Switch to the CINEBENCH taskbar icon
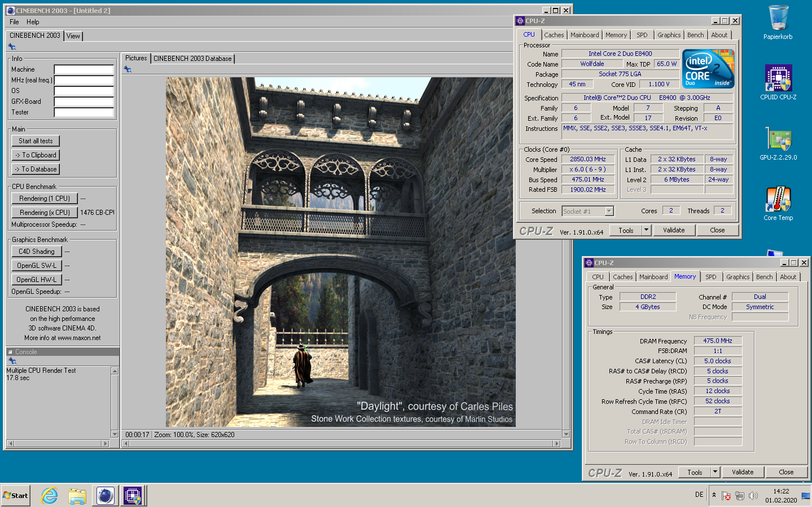Viewport: 812px width, 507px height. point(106,496)
